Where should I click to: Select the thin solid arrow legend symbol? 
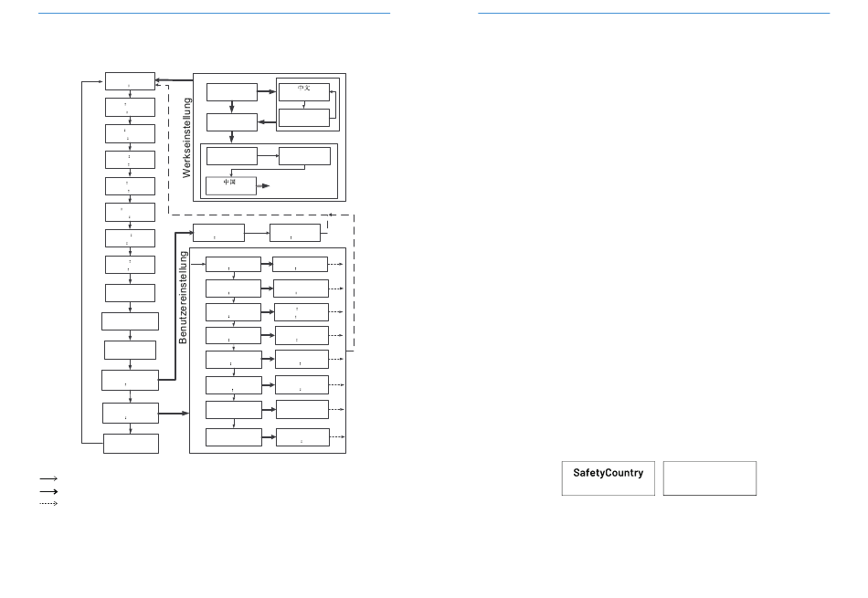click(x=48, y=477)
